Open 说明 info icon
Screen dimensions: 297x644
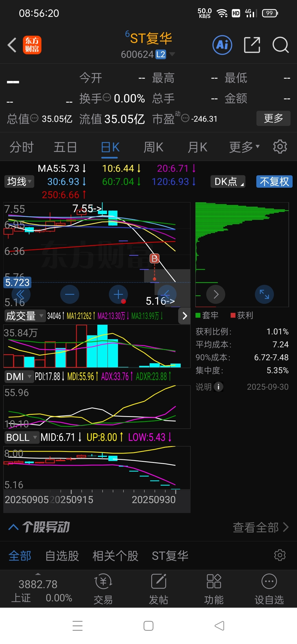[x=218, y=387]
